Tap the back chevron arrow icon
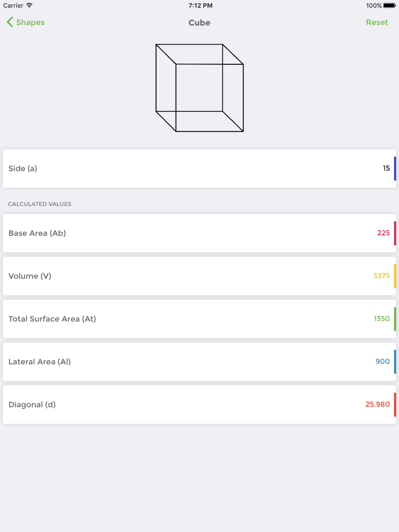Image resolution: width=399 pixels, height=532 pixels. point(10,22)
